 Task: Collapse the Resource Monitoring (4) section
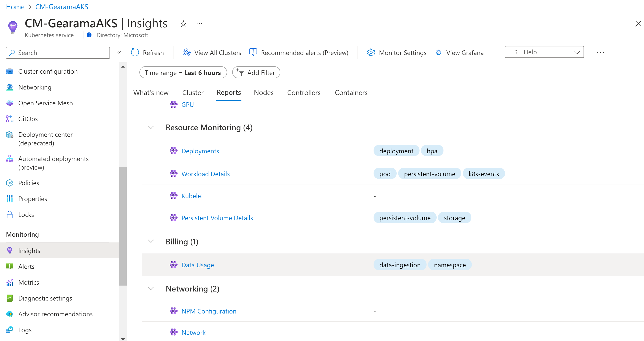(151, 127)
